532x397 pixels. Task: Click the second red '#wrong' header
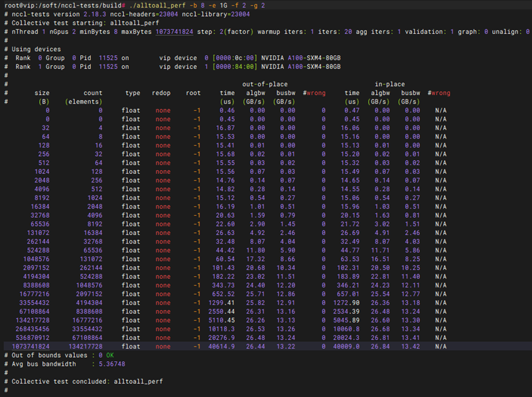point(439,93)
